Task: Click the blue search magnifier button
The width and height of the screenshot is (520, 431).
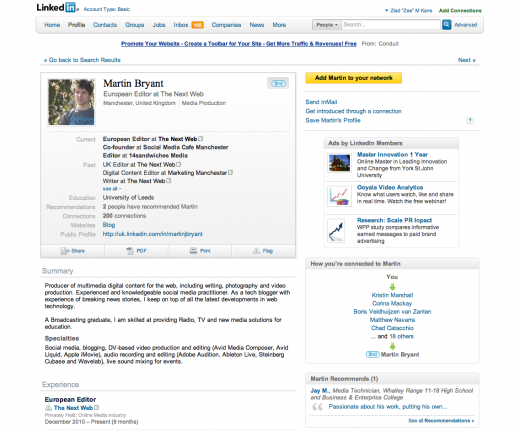Action: tap(446, 25)
